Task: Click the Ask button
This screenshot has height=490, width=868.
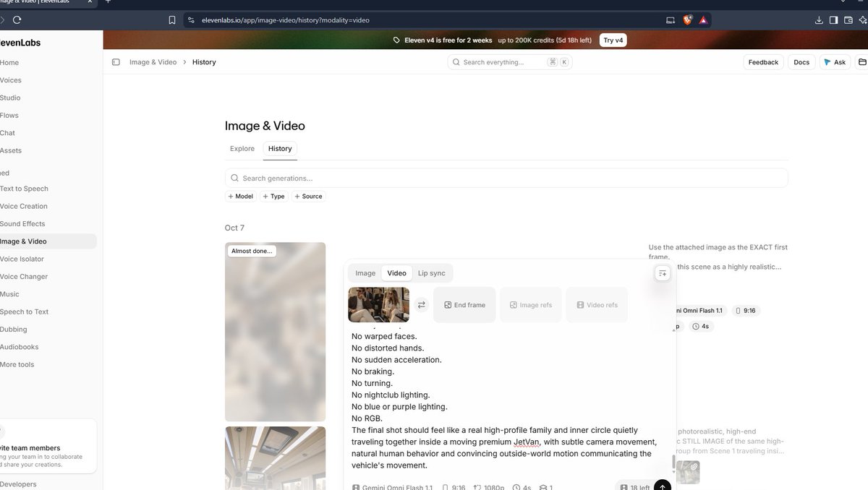Action: point(835,62)
